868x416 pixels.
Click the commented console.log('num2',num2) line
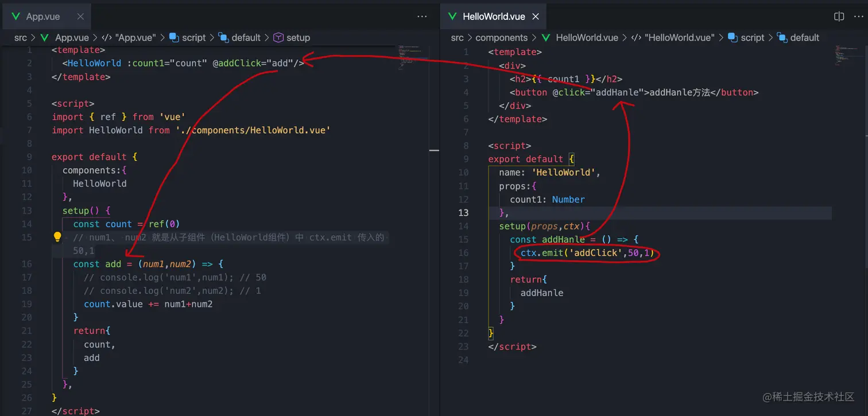point(172,291)
